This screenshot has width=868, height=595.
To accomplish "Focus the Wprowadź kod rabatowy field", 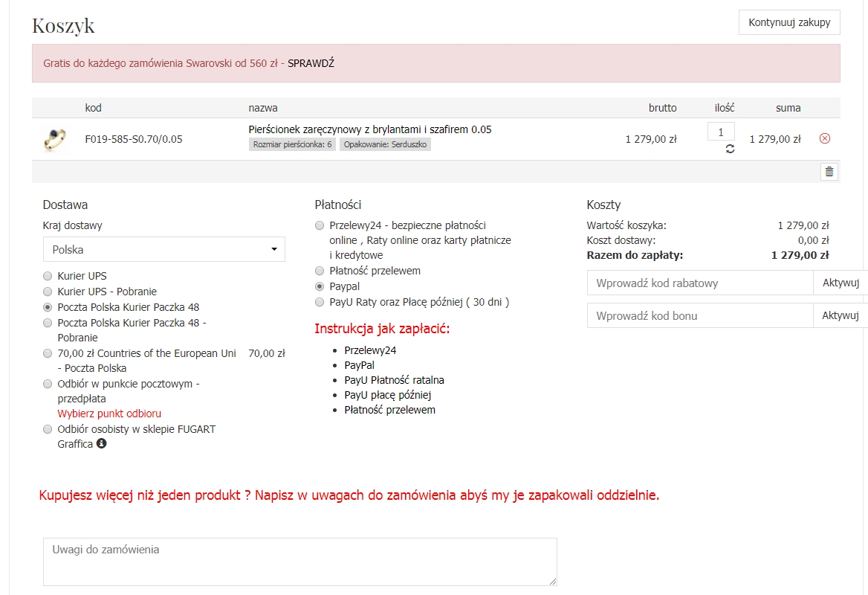I will (699, 283).
